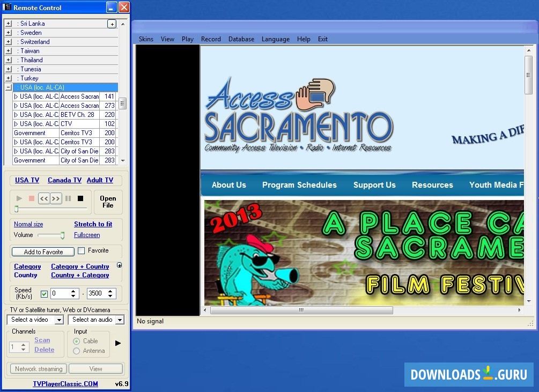Image resolution: width=539 pixels, height=392 pixels.
Task: Open the View menu in the menu bar
Action: (x=167, y=39)
